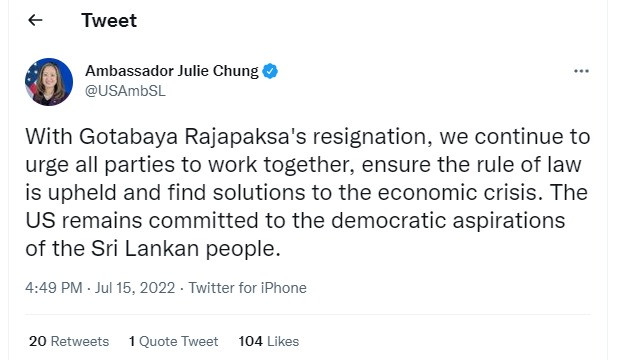Click the number 20 beside Retweets
Screen dimensions: 620x360
[38, 341]
